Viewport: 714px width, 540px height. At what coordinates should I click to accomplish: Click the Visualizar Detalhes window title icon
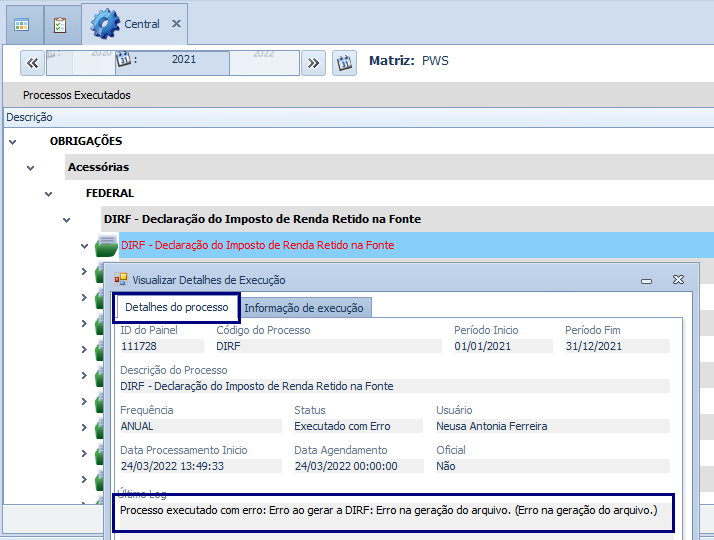121,280
